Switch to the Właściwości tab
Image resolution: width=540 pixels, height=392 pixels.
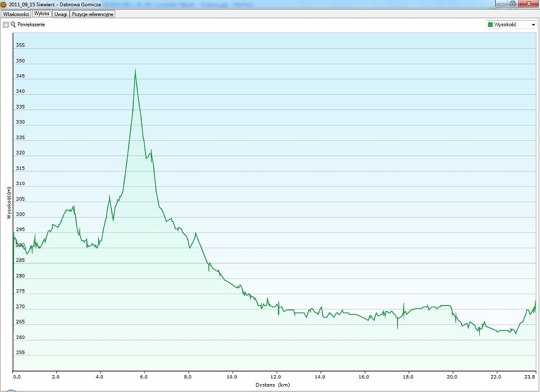(x=16, y=14)
